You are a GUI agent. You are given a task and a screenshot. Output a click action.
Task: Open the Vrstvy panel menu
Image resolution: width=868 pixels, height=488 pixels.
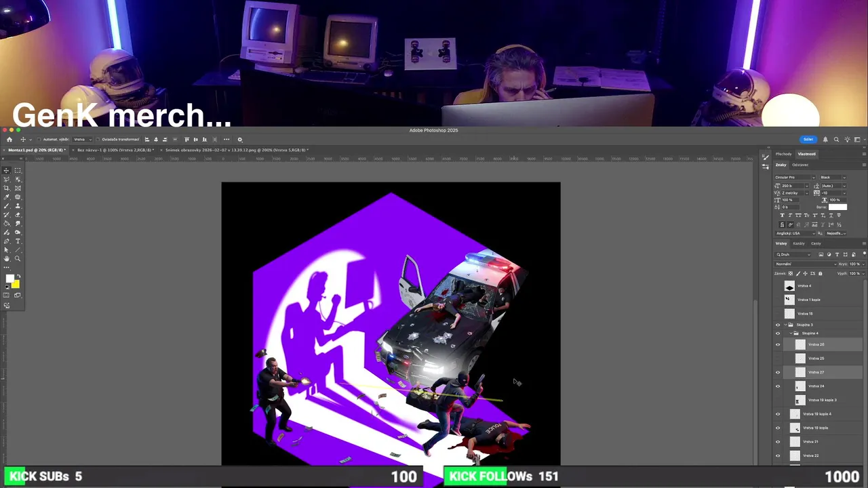tap(864, 243)
